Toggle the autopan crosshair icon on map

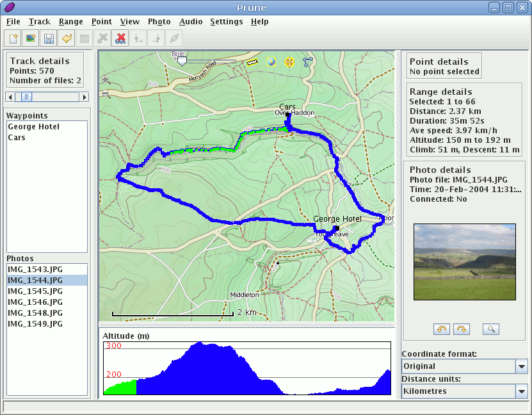pyautogui.click(x=289, y=62)
